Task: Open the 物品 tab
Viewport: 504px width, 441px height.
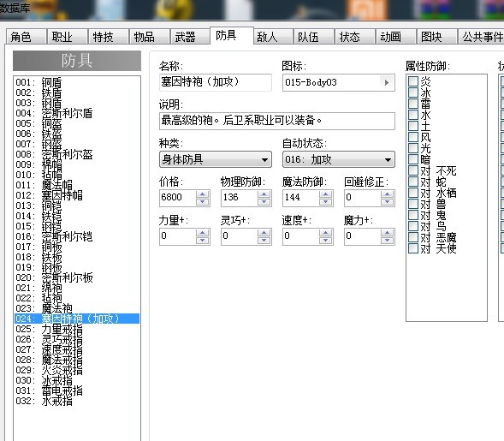Action: coord(150,37)
